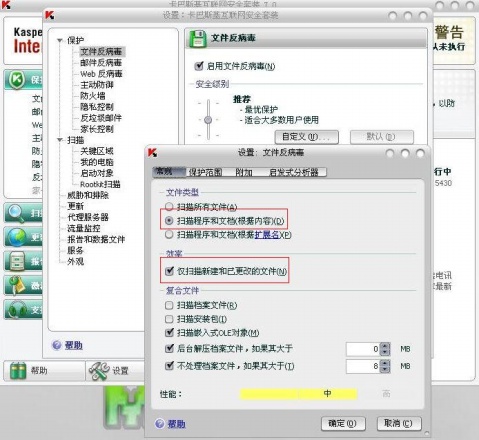Select 代理服务器 in settings tree
479x440 pixels.
point(88,217)
